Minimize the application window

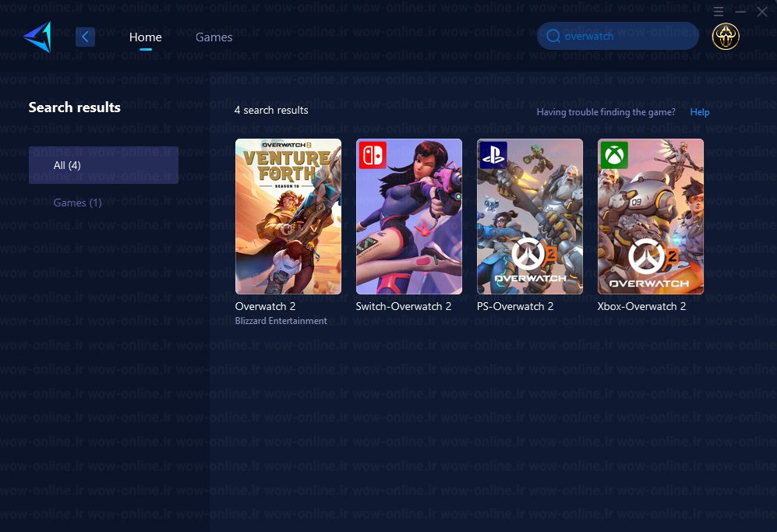[740, 12]
